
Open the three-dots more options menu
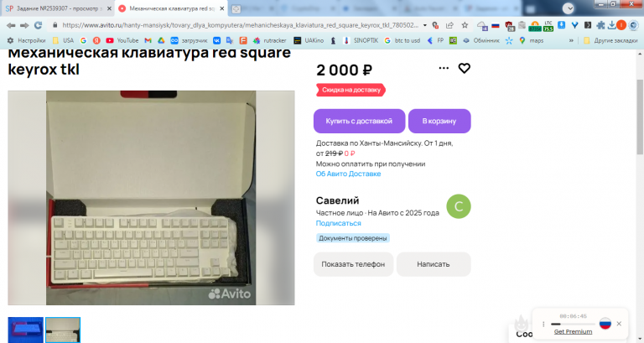(x=444, y=68)
